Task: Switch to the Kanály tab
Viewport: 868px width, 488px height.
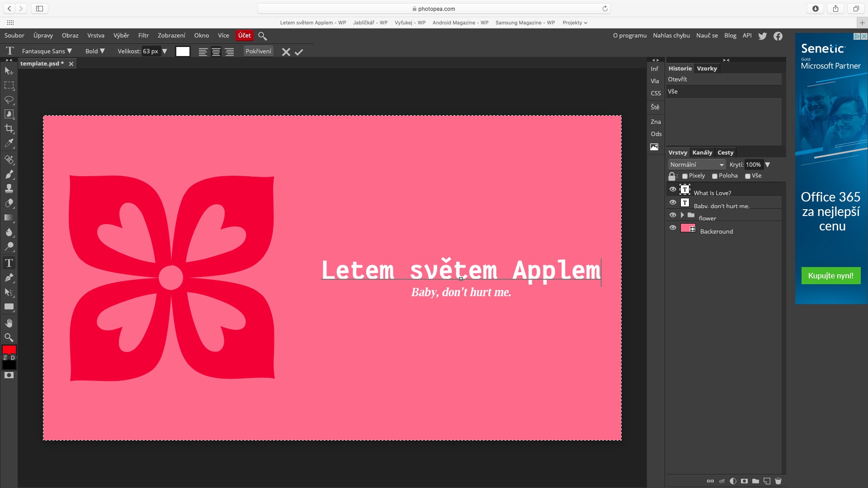Action: (702, 153)
